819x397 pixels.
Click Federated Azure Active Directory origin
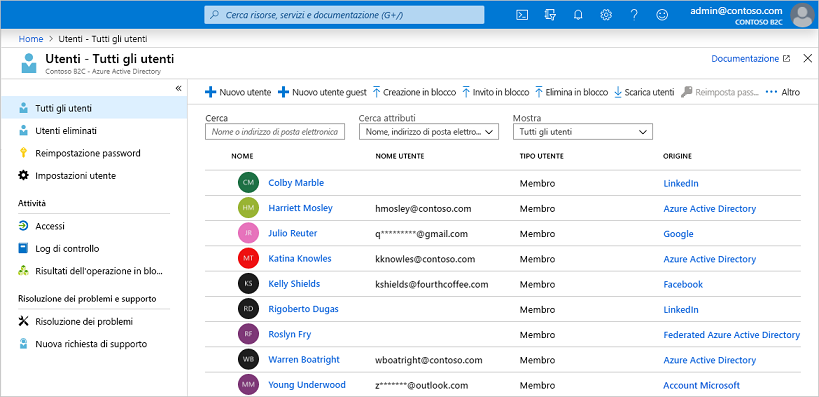coord(731,334)
